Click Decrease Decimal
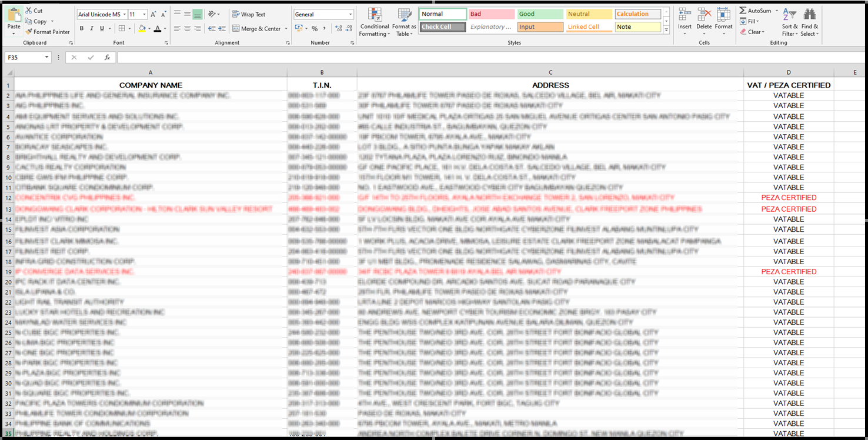This screenshot has height=440, width=868. (x=349, y=28)
